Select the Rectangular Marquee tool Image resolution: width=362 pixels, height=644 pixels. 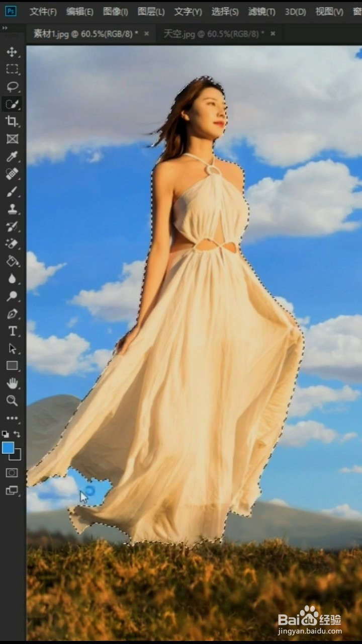click(x=12, y=69)
